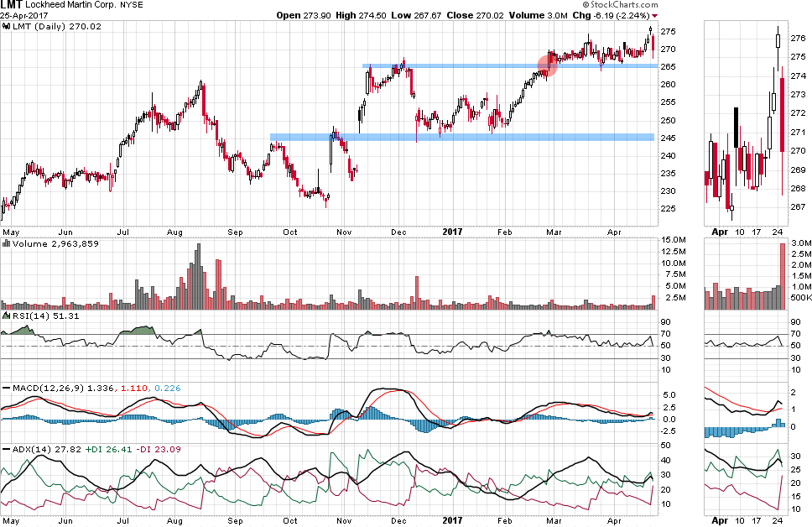Click the RSI(14) 51.31 legend text
This screenshot has height=527, width=812.
coord(45,316)
